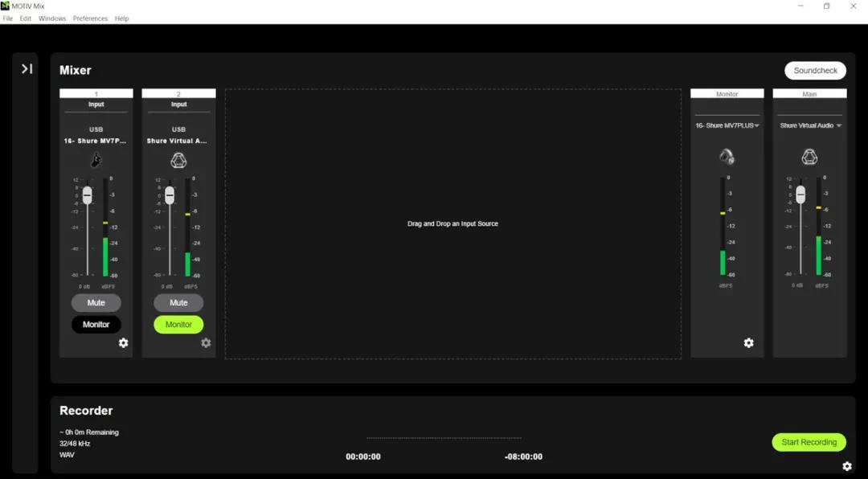The width and height of the screenshot is (868, 479).
Task: Open Monitor device dropdown showing Shure MV7PLUS
Action: click(727, 125)
